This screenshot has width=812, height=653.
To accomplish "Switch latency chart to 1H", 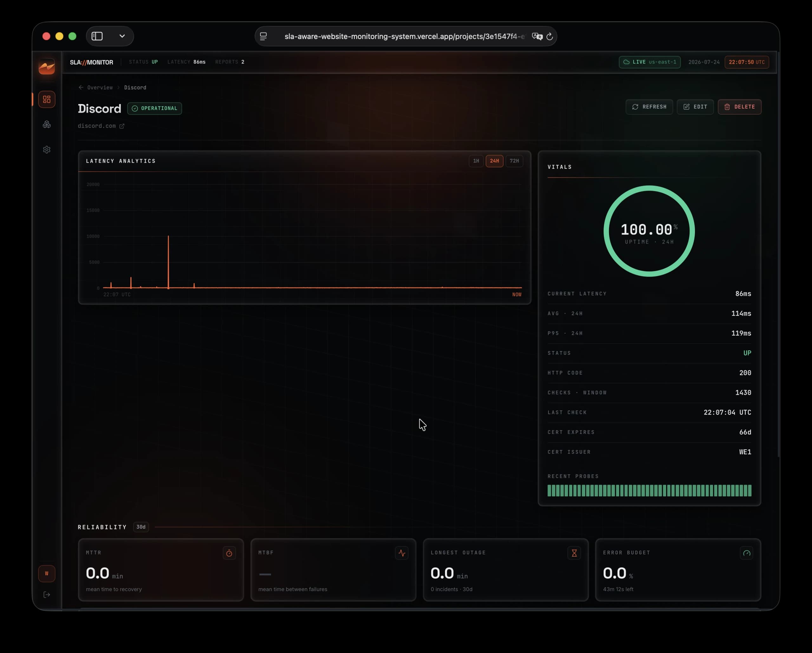I will click(476, 161).
